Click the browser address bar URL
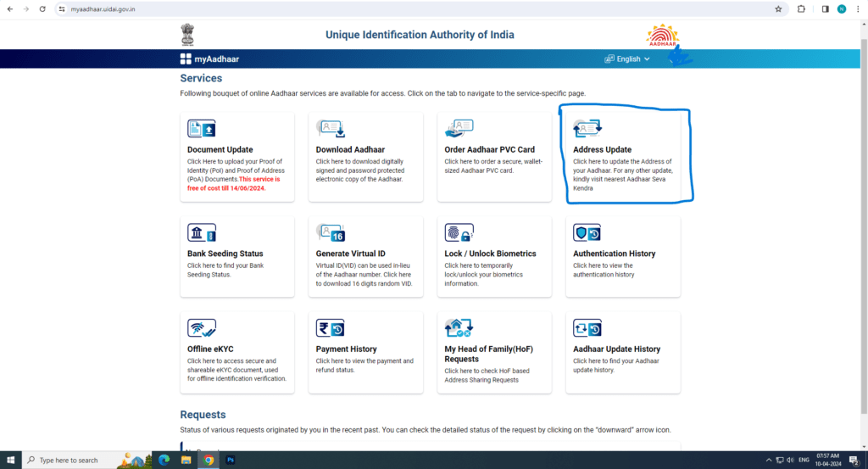 (x=103, y=8)
